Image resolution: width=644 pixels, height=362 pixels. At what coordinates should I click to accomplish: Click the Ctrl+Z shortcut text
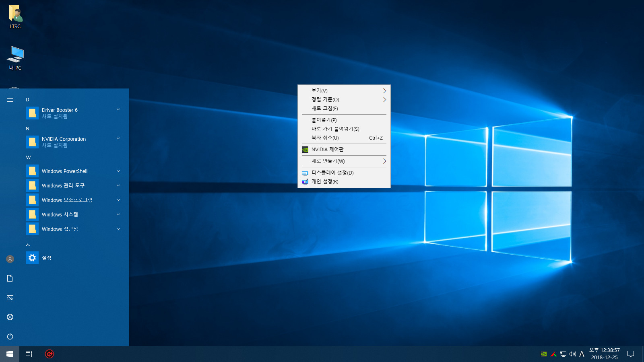point(376,138)
